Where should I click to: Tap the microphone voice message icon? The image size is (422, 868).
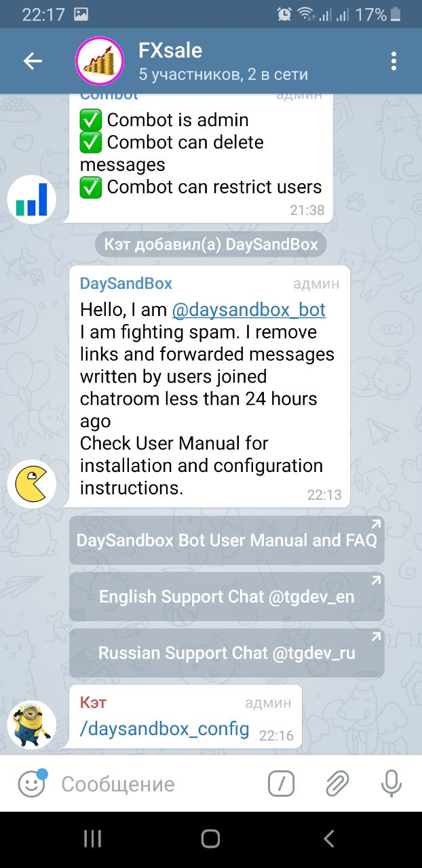391,785
